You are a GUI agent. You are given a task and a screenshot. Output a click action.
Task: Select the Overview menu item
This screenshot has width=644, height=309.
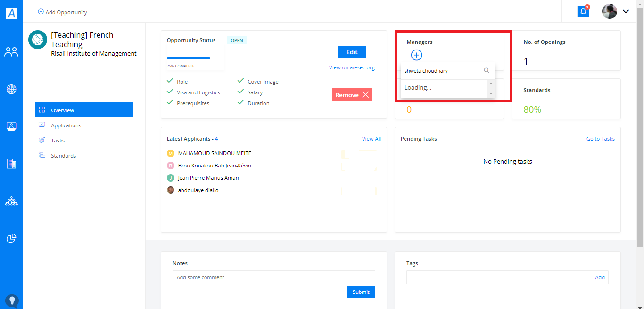point(84,110)
